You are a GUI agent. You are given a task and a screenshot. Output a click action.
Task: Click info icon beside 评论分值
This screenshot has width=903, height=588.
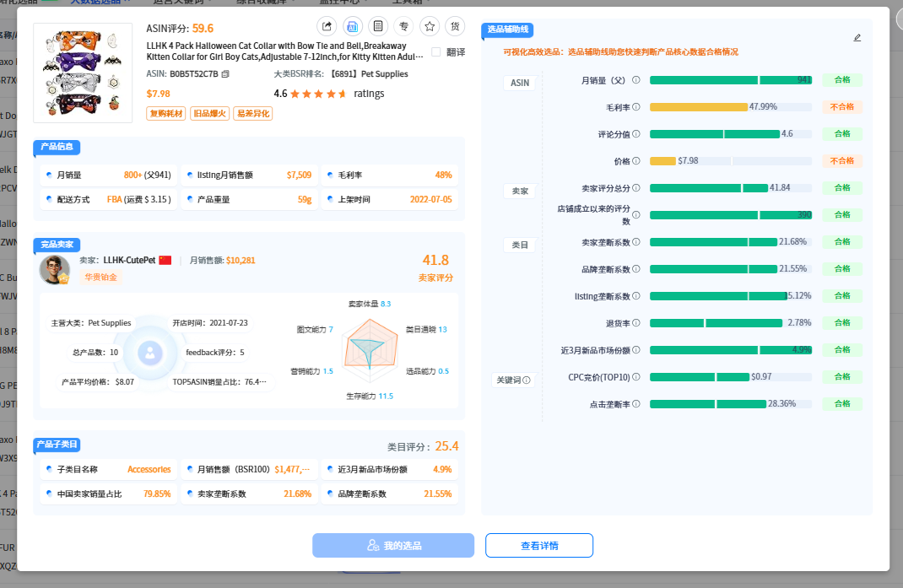click(635, 134)
